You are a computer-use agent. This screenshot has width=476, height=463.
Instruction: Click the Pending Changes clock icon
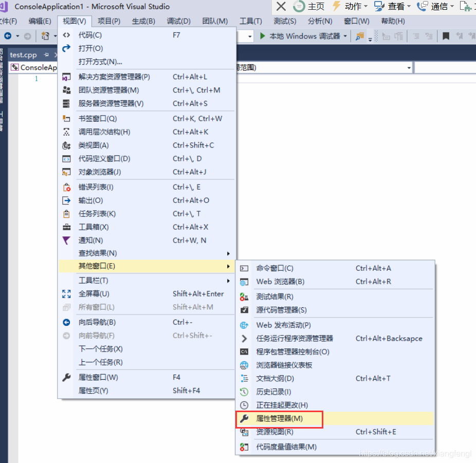[x=244, y=405]
